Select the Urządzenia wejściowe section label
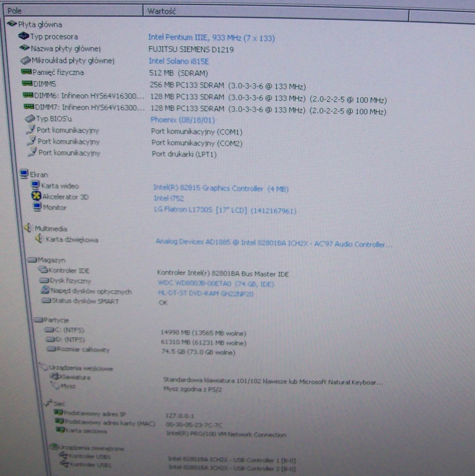The image size is (475, 476). pyautogui.click(x=81, y=368)
